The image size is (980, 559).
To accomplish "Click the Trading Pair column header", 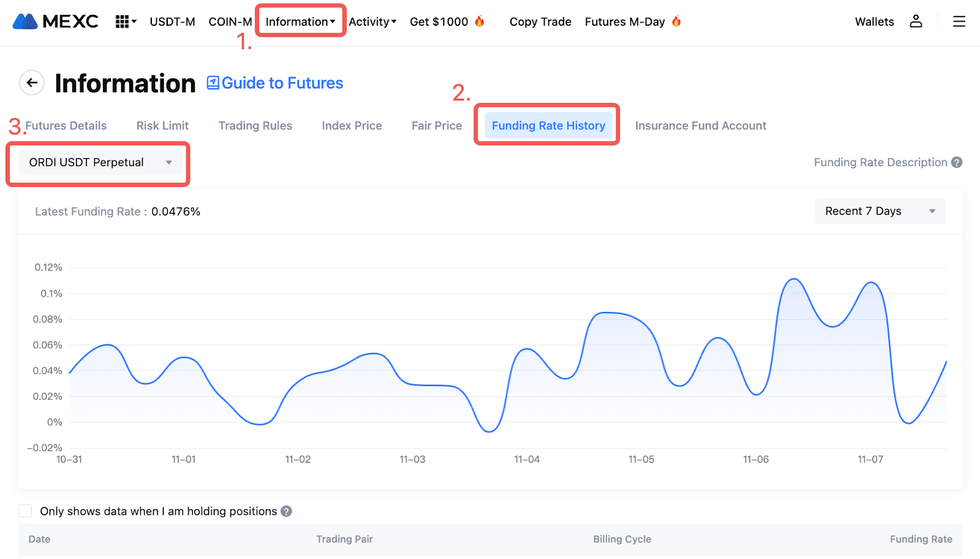I will pyautogui.click(x=344, y=539).
